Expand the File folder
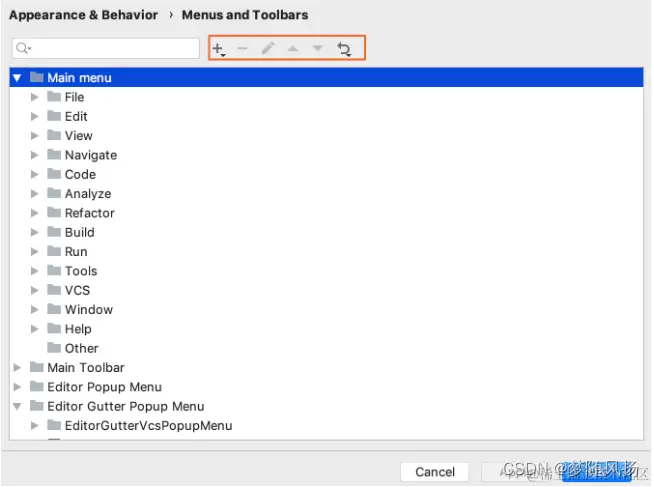 [x=34, y=97]
